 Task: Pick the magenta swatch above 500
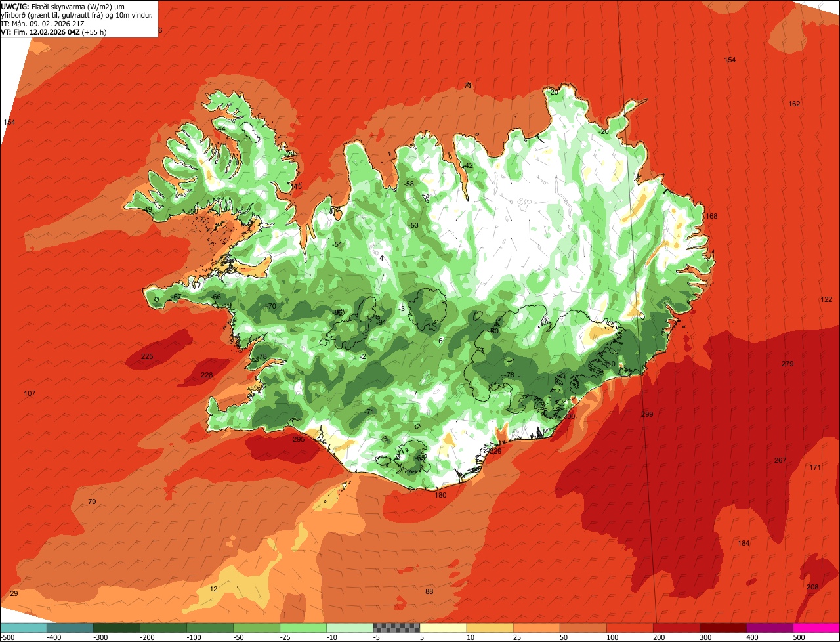coord(816,628)
